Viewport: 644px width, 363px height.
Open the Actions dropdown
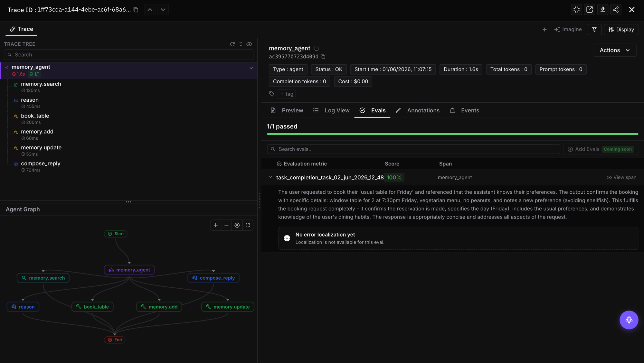click(615, 50)
